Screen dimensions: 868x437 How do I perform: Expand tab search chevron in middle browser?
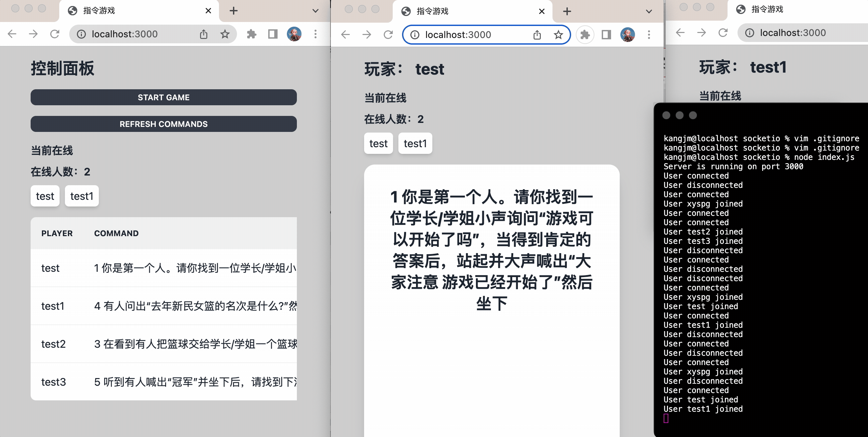pos(649,11)
